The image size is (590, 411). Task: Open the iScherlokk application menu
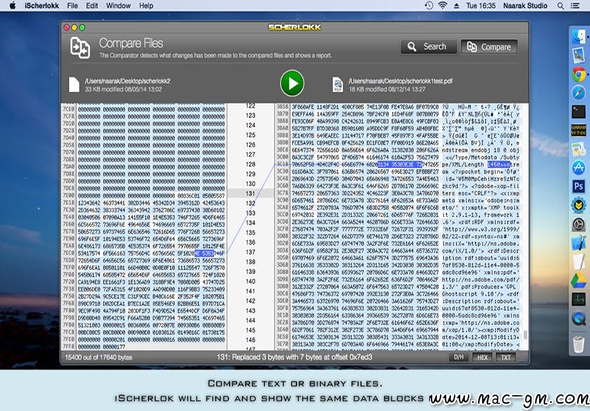(41, 6)
